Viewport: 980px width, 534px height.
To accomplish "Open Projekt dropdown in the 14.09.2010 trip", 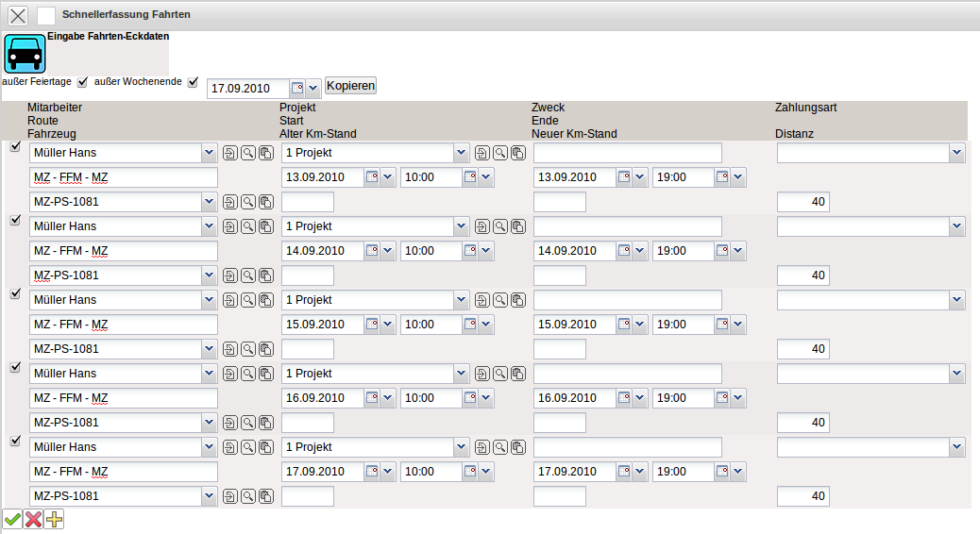I will tap(460, 226).
